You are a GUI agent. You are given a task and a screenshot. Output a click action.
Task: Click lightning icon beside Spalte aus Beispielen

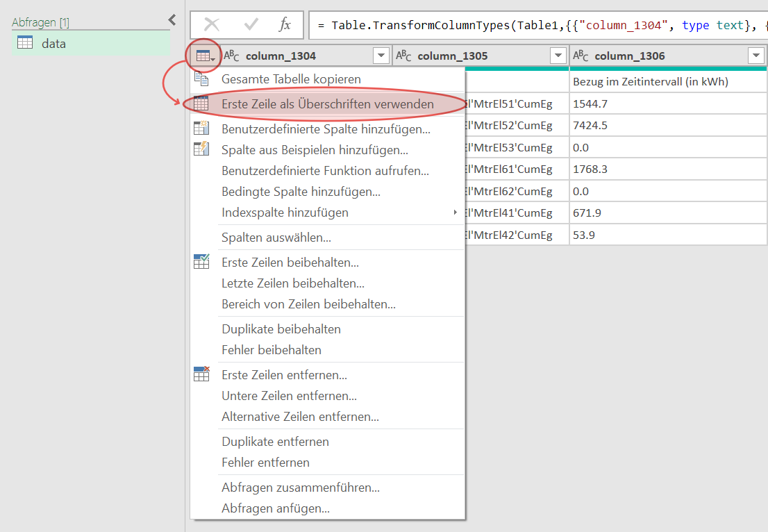coord(201,149)
